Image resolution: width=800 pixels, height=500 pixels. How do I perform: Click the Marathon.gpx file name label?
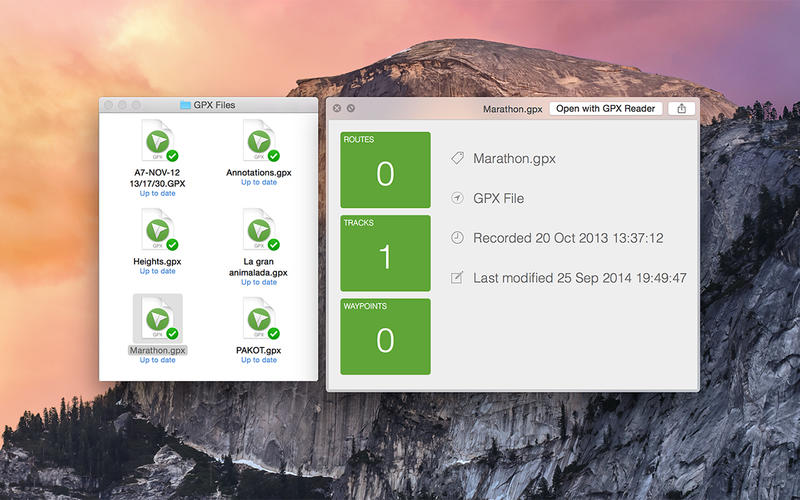point(157,350)
